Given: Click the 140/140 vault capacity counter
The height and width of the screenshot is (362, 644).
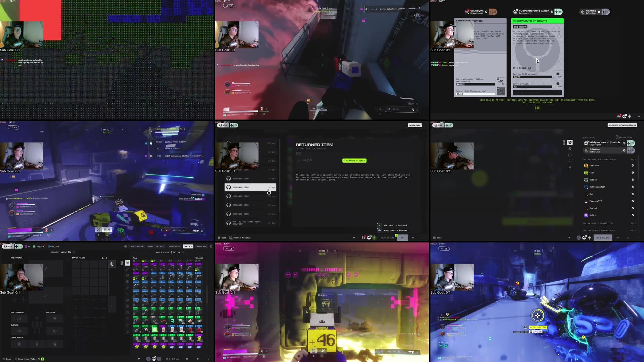Looking at the screenshot, I should 38,246.
